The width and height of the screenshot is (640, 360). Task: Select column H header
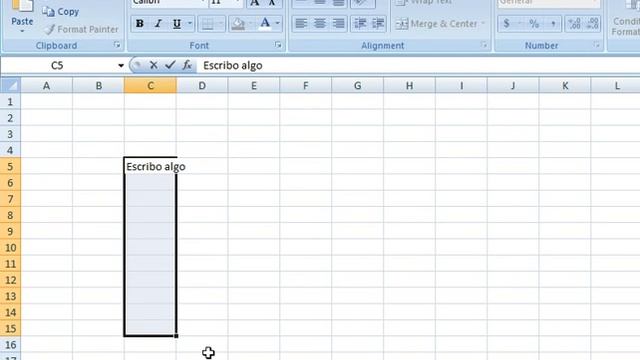point(409,86)
